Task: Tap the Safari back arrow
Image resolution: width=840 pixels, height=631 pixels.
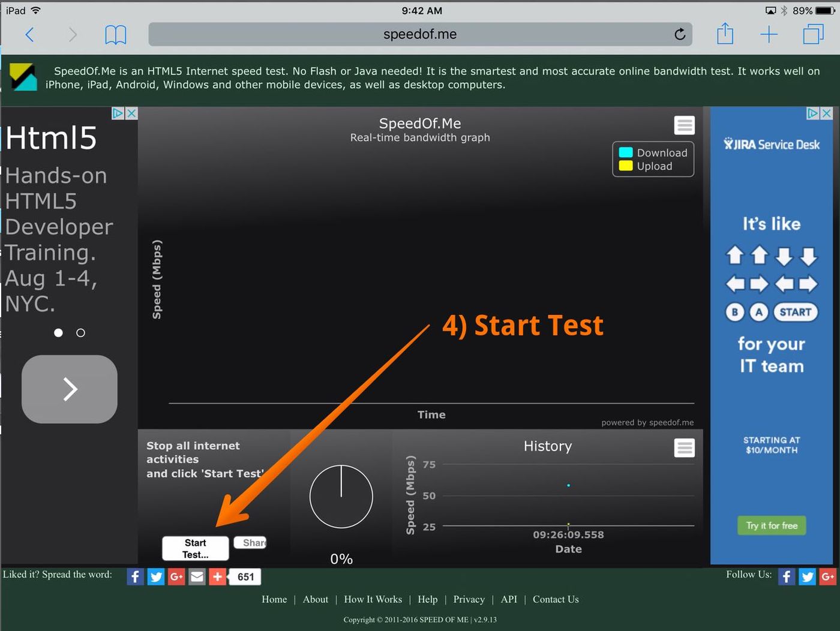Action: click(x=29, y=35)
